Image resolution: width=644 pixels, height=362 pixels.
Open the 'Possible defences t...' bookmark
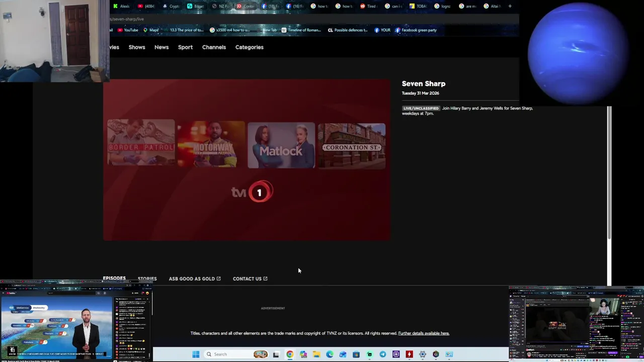coord(348,30)
